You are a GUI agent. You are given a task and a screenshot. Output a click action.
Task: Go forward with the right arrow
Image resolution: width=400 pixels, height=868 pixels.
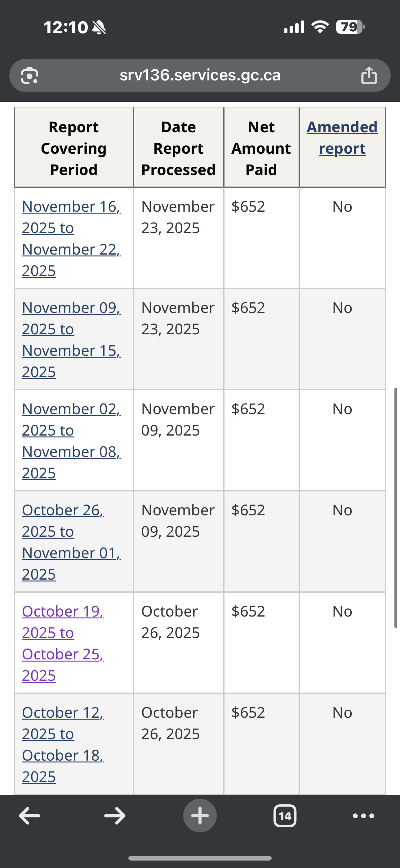[x=115, y=816]
